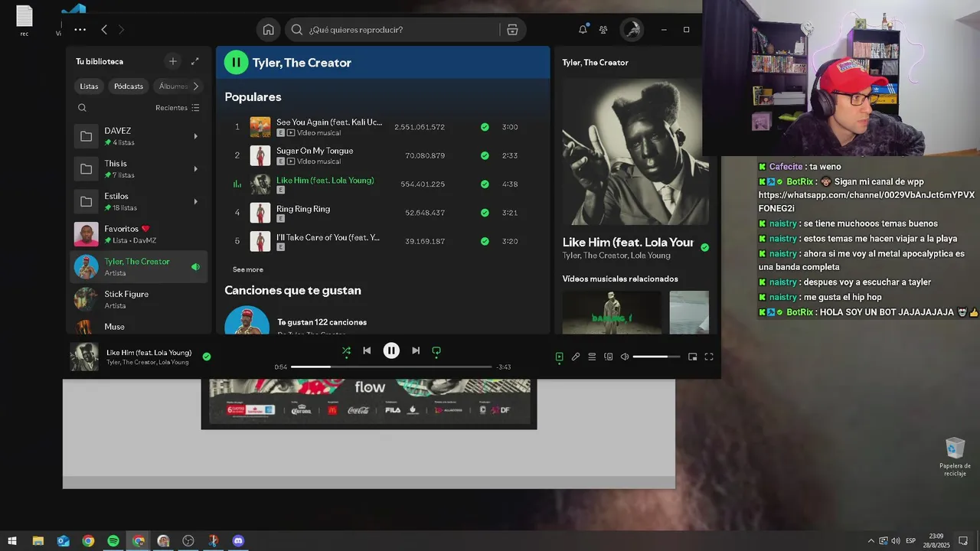Seek in the song progress bar
The image size is (980, 551).
click(x=391, y=367)
